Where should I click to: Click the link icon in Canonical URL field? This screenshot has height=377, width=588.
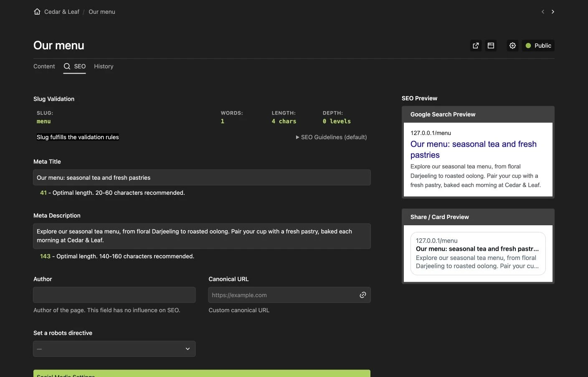pyautogui.click(x=363, y=295)
